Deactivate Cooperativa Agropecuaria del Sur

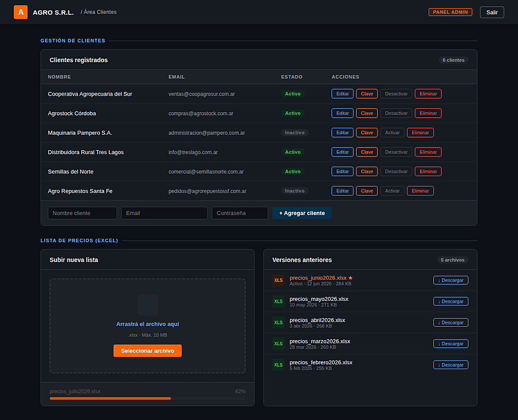[x=396, y=94]
